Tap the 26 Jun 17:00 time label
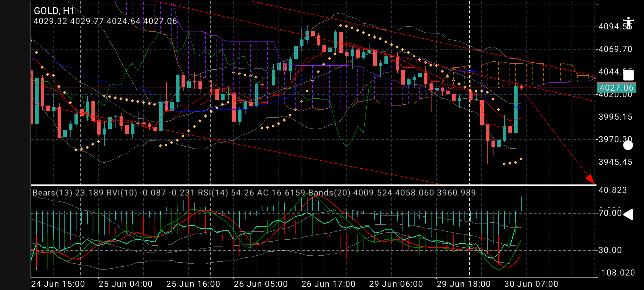Screen dimensions: 644x290 point(328,284)
